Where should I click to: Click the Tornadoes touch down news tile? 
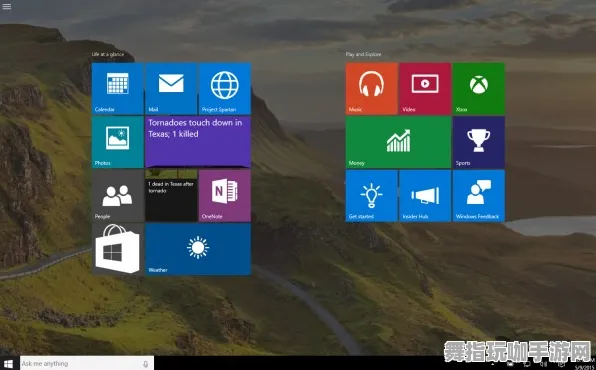coord(198,142)
